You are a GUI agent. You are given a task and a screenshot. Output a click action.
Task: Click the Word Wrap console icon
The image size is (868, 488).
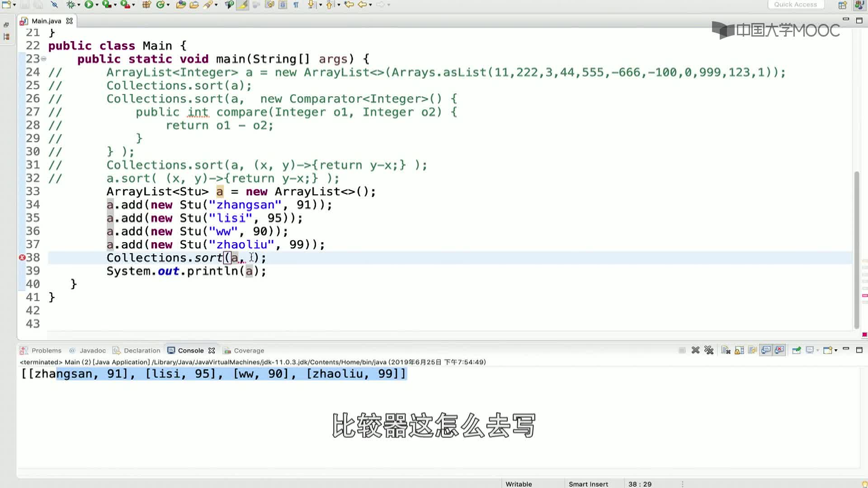tap(752, 350)
